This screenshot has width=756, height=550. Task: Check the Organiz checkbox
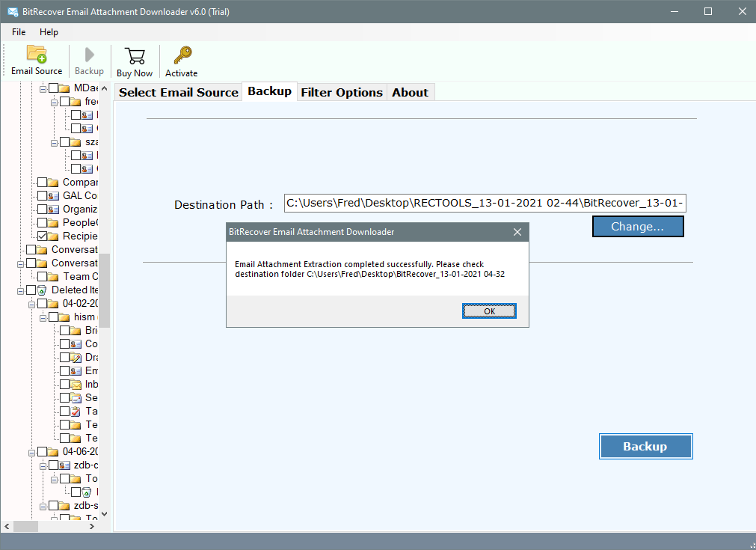click(42, 210)
